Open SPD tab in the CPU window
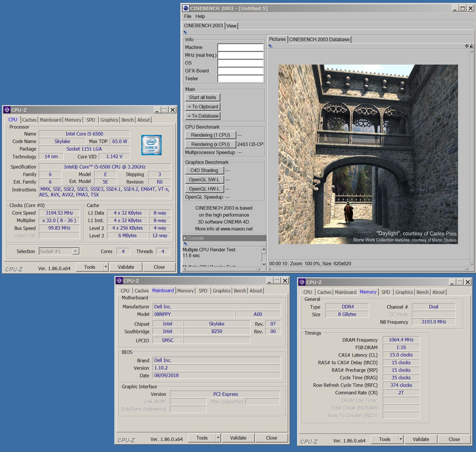Viewport: 476px width, 452px height. coord(91,120)
